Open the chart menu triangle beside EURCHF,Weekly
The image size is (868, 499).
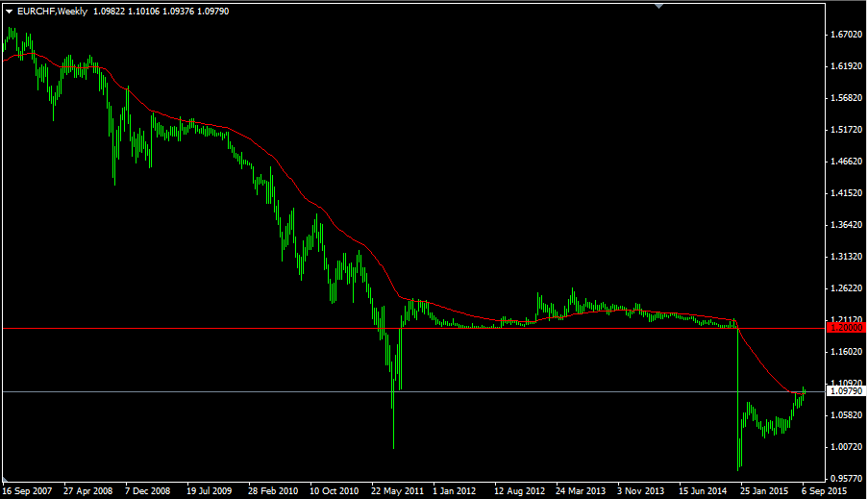(x=9, y=12)
